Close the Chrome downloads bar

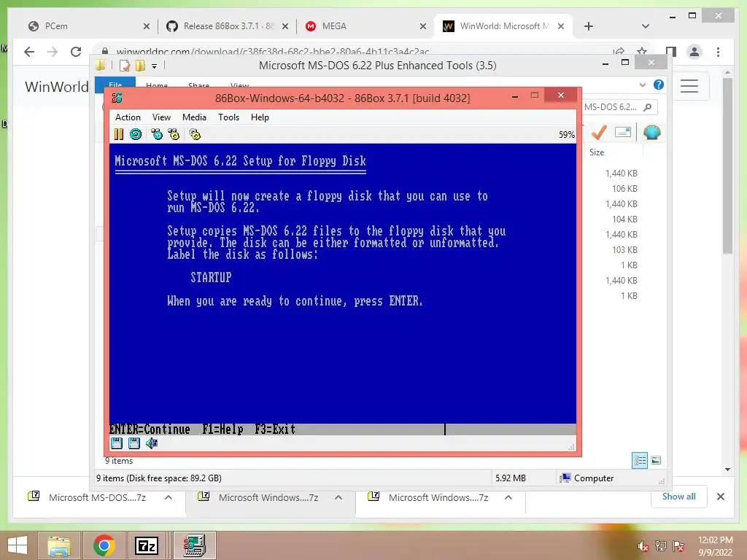pos(720,497)
